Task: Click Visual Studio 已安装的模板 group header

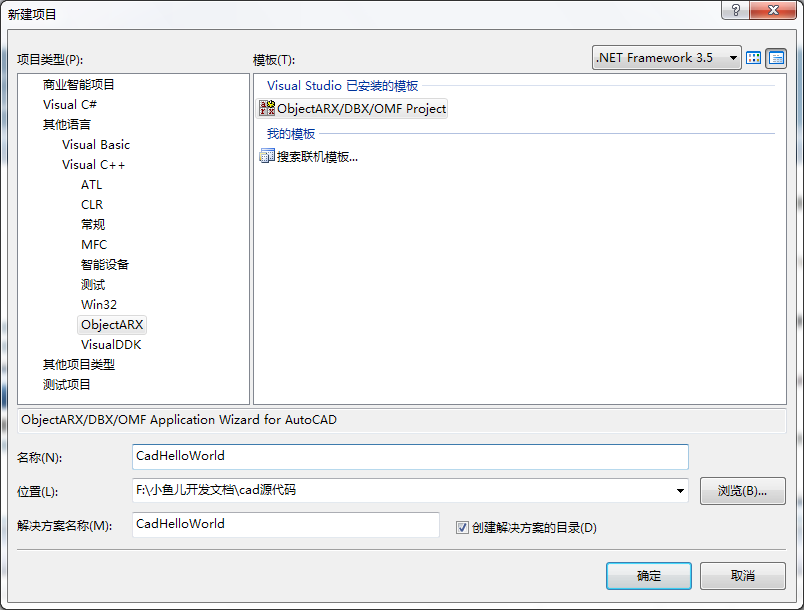Action: pyautogui.click(x=343, y=86)
